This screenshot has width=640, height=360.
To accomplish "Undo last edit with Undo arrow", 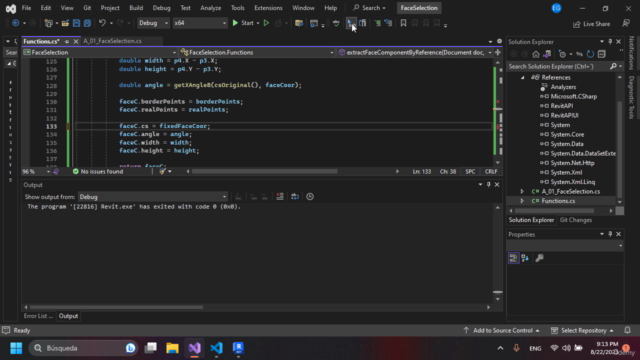I will [102, 23].
